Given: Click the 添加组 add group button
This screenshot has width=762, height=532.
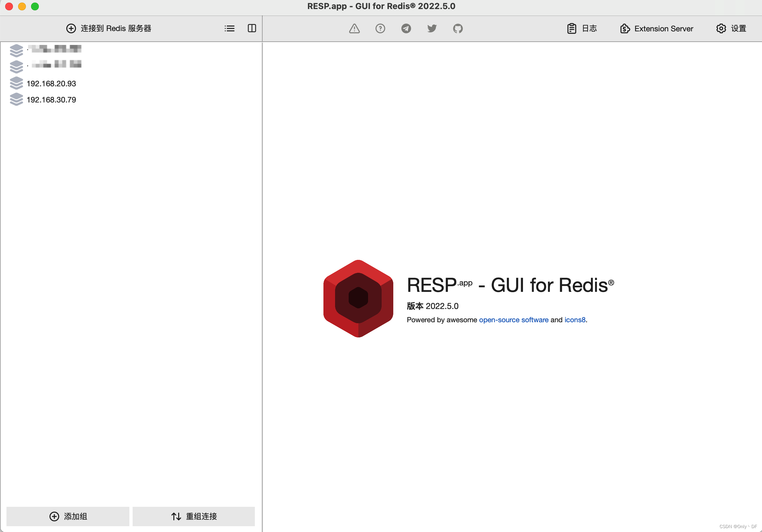Looking at the screenshot, I should [68, 516].
